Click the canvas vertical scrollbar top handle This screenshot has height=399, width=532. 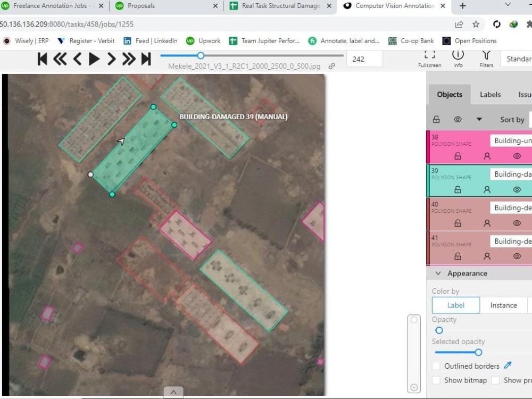[414, 320]
